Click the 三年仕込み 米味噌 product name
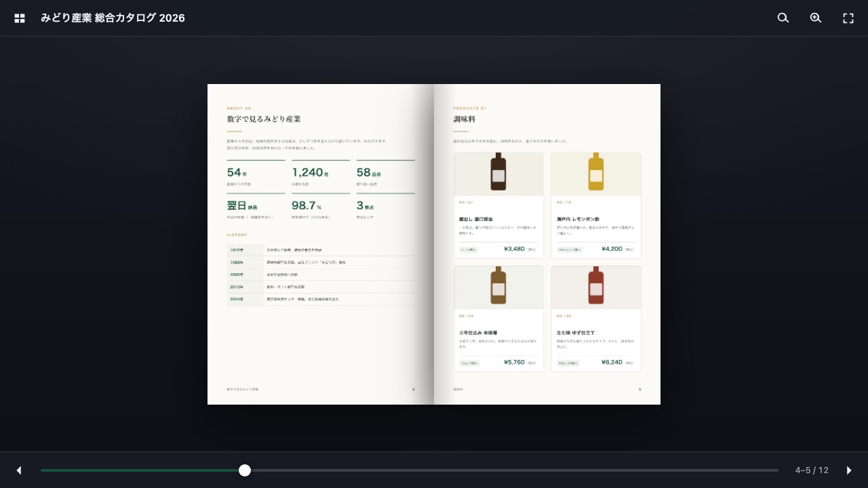The image size is (868, 488). point(478,333)
